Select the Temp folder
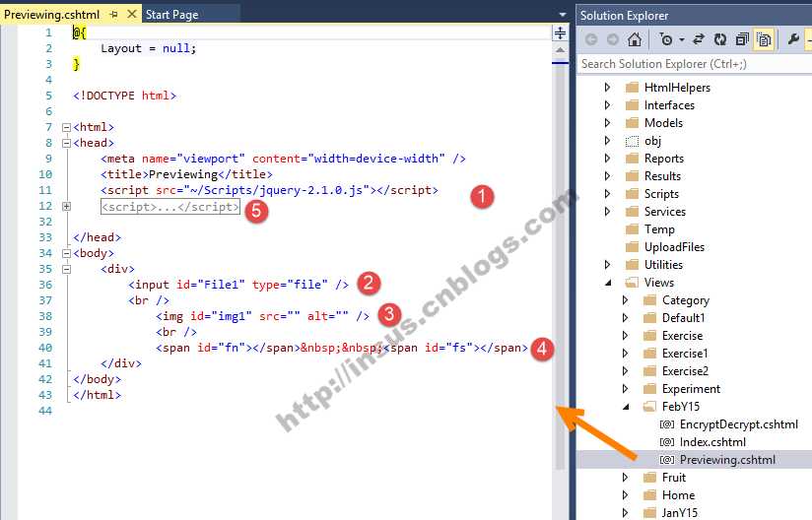The width and height of the screenshot is (812, 520). click(x=659, y=229)
